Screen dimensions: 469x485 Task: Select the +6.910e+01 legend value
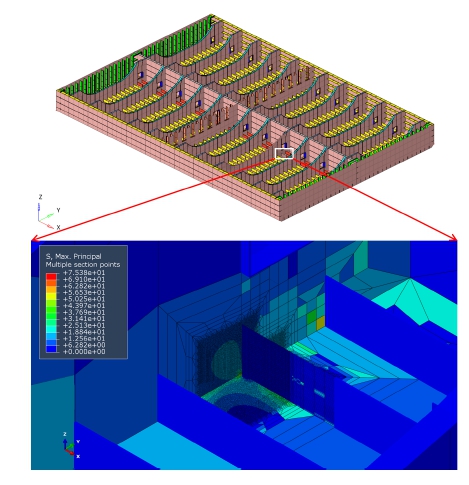pyautogui.click(x=84, y=279)
